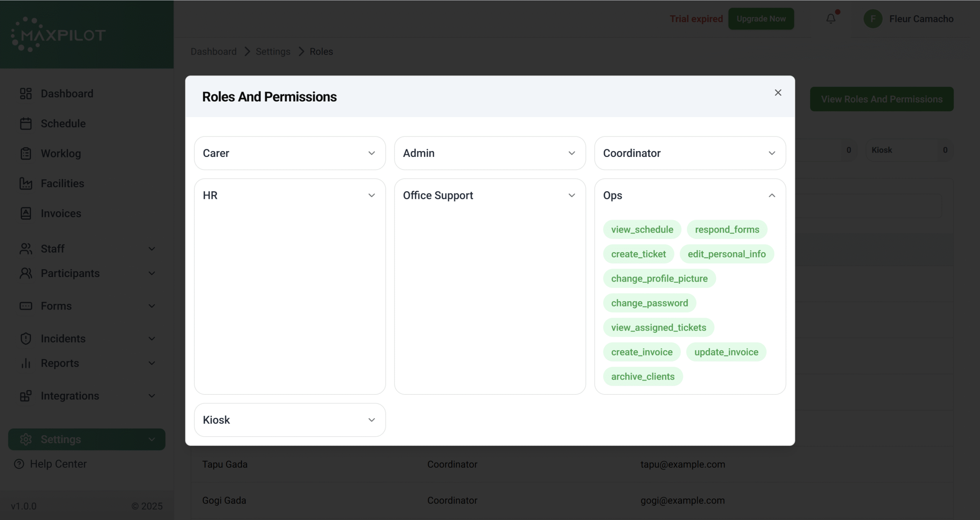This screenshot has height=520, width=980.
Task: Click the notification bell icon
Action: [830, 18]
